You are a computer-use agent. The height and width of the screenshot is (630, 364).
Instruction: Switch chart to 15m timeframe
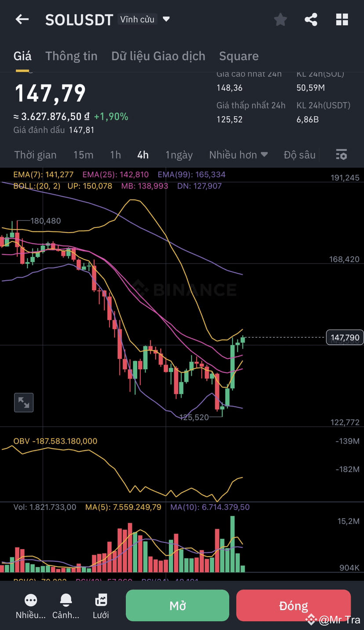(x=84, y=154)
